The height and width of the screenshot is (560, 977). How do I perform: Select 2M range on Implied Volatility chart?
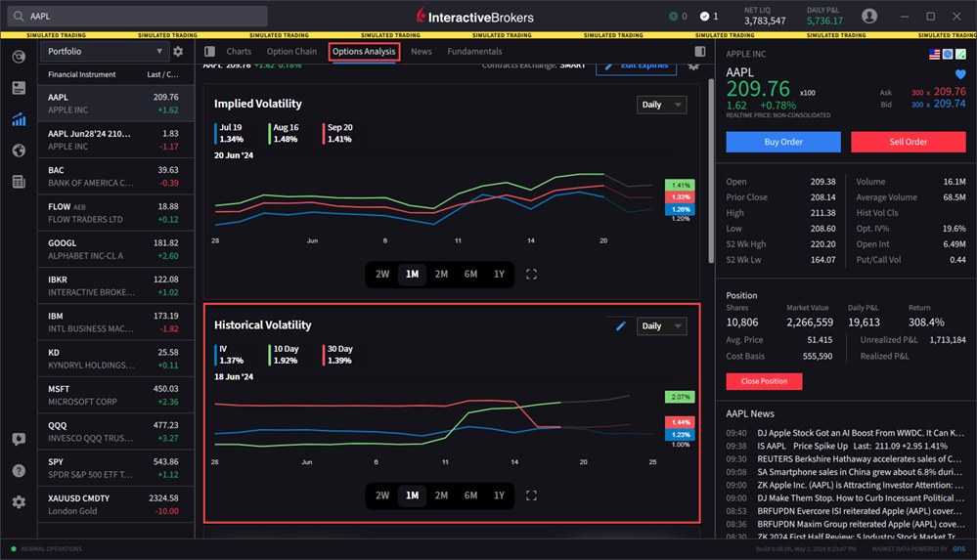point(441,274)
